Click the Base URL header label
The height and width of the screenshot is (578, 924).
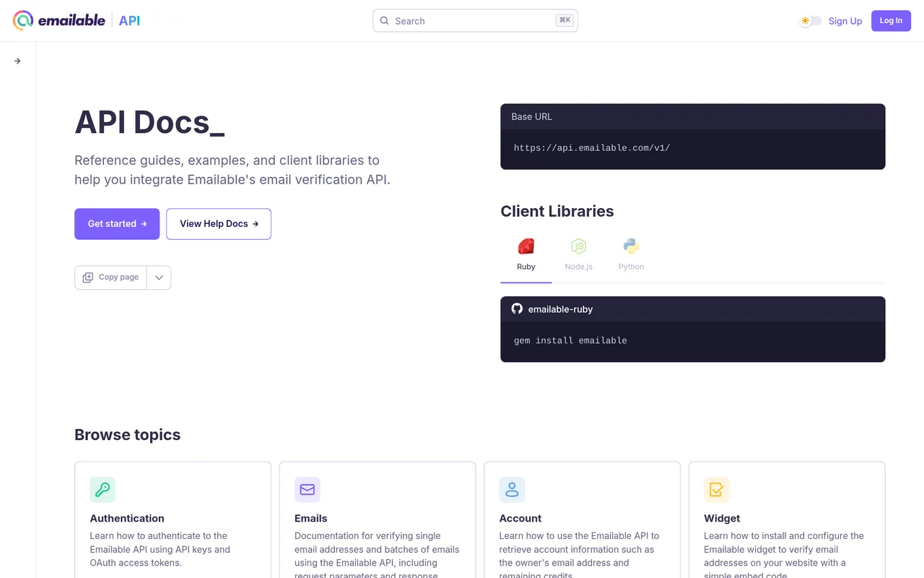[532, 116]
